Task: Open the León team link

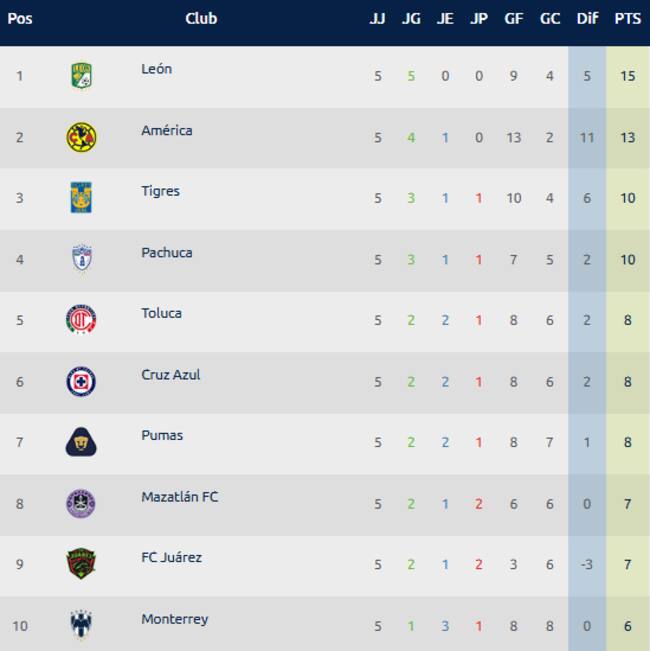Action: click(156, 69)
